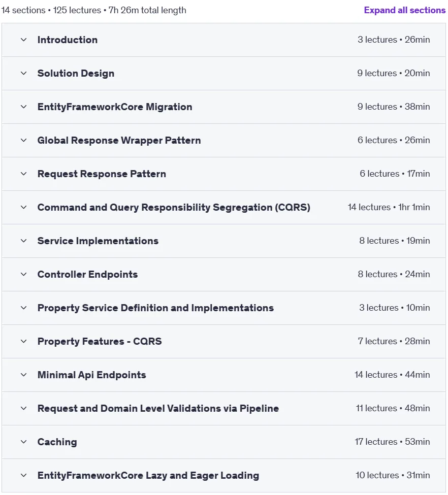Expand the Introduction section chevron
448x495 pixels.
click(x=24, y=40)
